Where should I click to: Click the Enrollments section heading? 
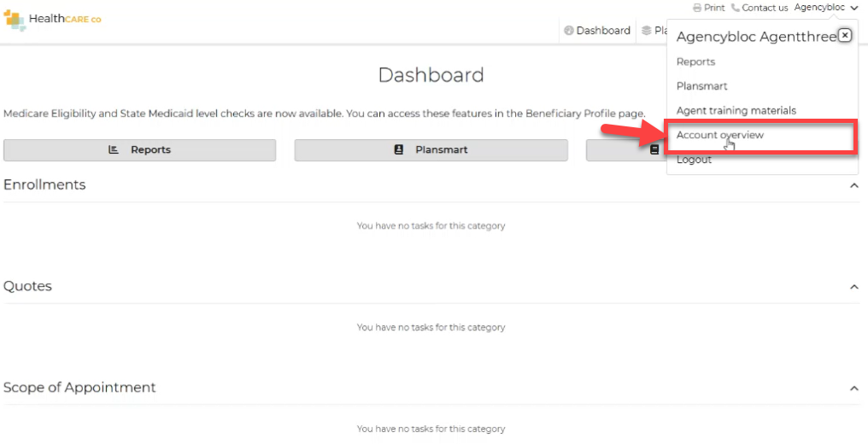click(44, 184)
